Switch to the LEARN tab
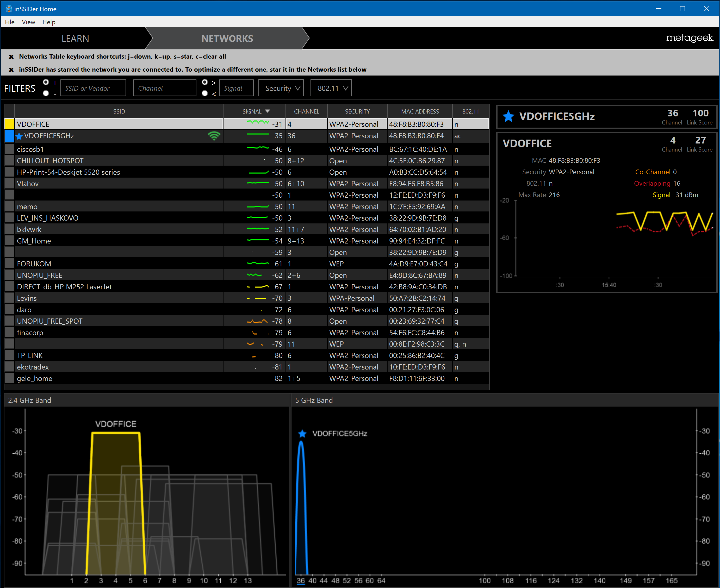This screenshot has height=588, width=720. (x=75, y=39)
